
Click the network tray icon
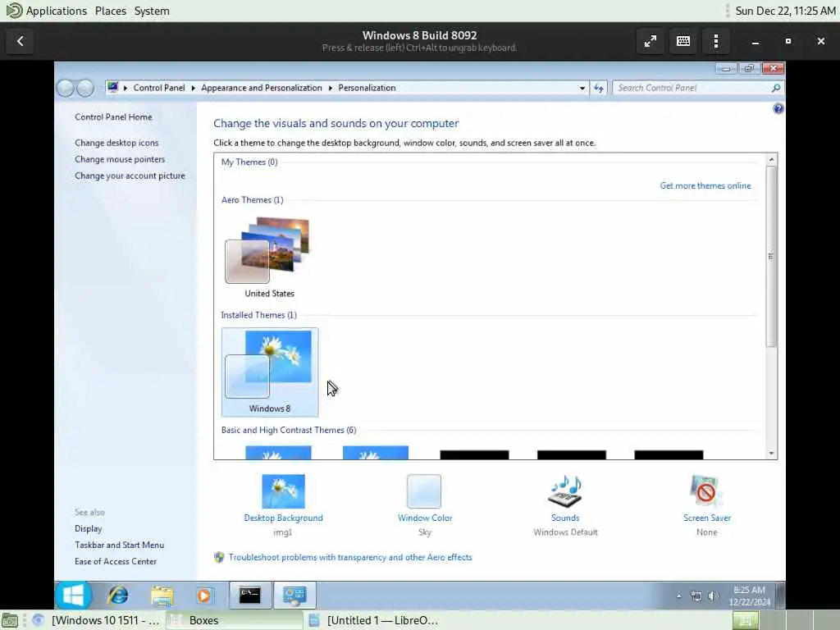click(x=696, y=596)
